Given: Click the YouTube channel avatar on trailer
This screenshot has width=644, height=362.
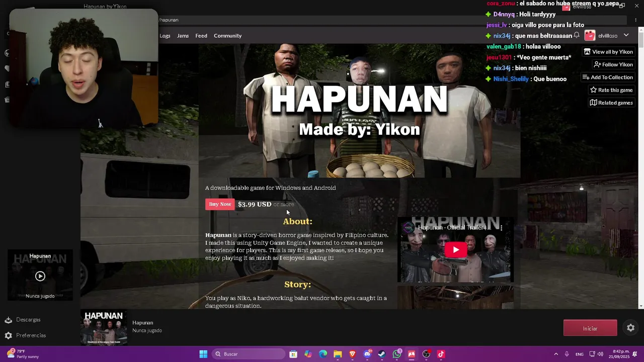Looking at the screenshot, I should click(408, 228).
